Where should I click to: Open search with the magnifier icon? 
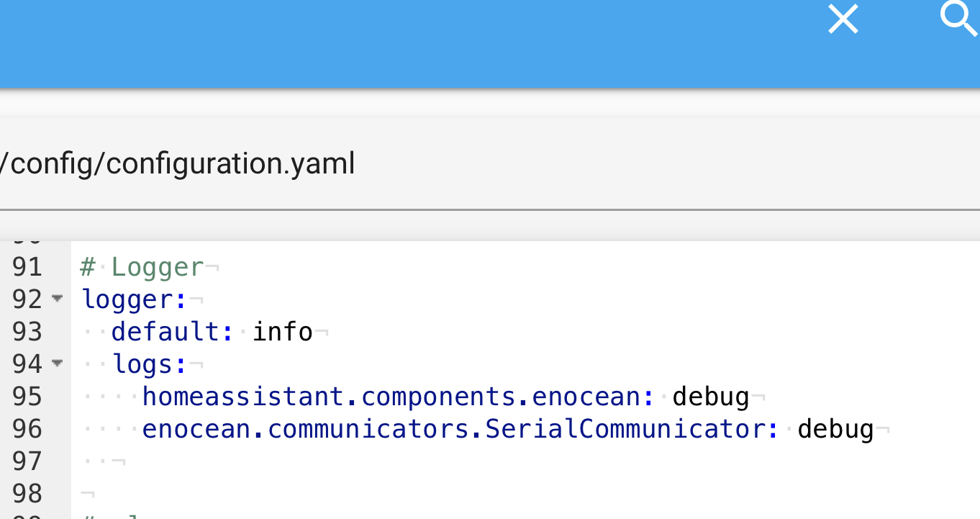[x=959, y=18]
